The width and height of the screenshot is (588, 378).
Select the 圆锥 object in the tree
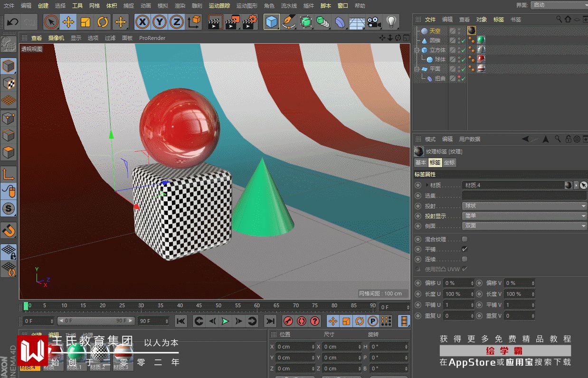435,40
